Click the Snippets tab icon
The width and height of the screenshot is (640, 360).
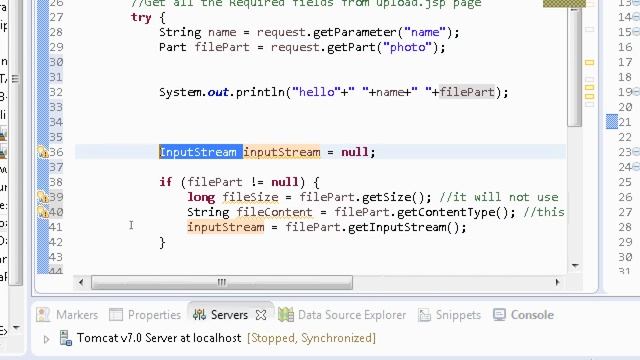coord(424,315)
